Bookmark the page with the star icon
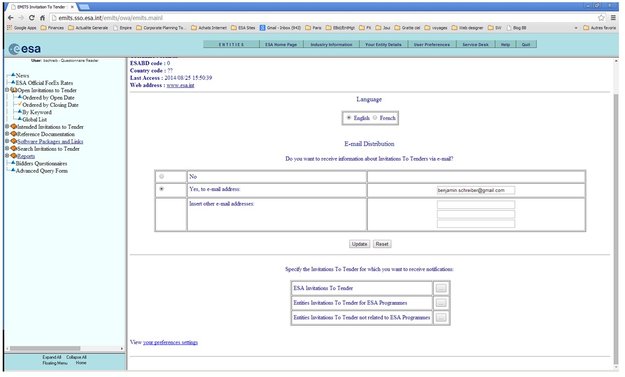625x377 pixels. 601,18
